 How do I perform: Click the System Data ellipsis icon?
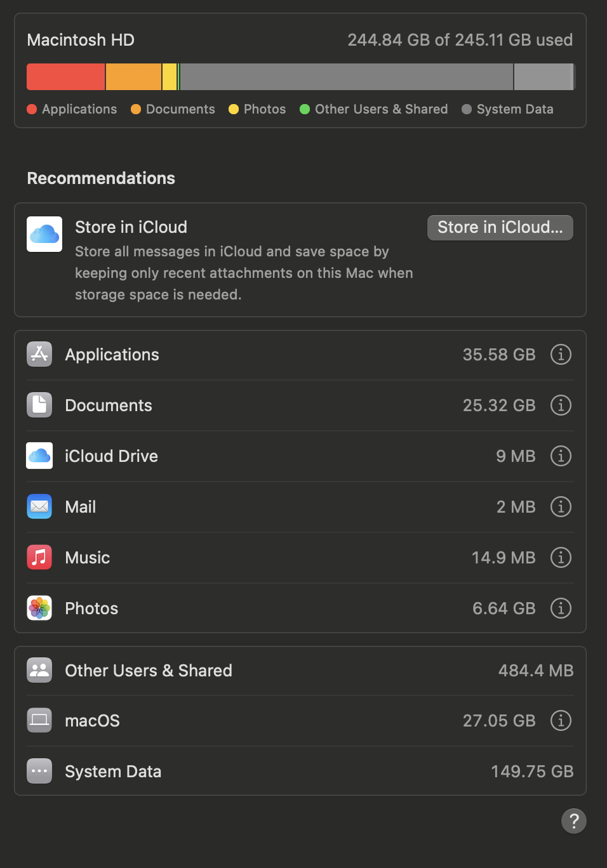(39, 771)
